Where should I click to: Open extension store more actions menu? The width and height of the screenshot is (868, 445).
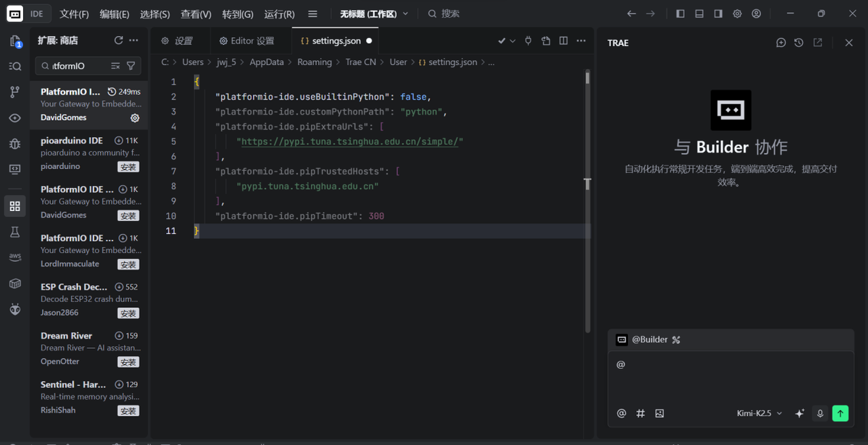pos(134,41)
